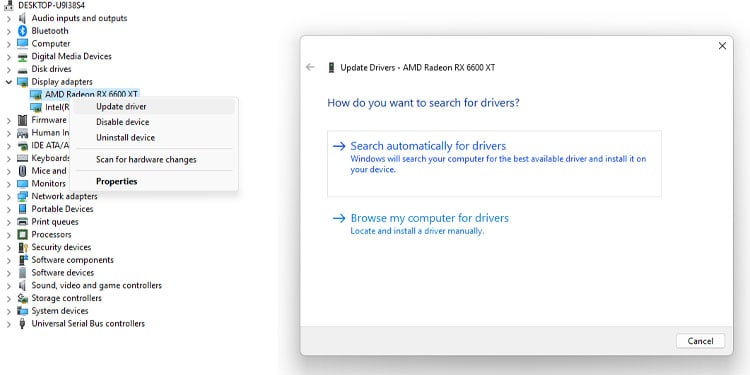The height and width of the screenshot is (375, 750).
Task: Click the Human Interface Devices icon
Action: coord(22,132)
